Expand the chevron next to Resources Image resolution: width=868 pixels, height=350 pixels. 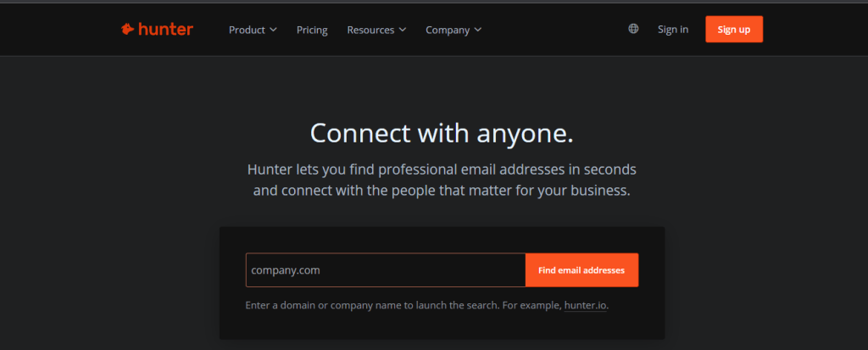(x=403, y=30)
